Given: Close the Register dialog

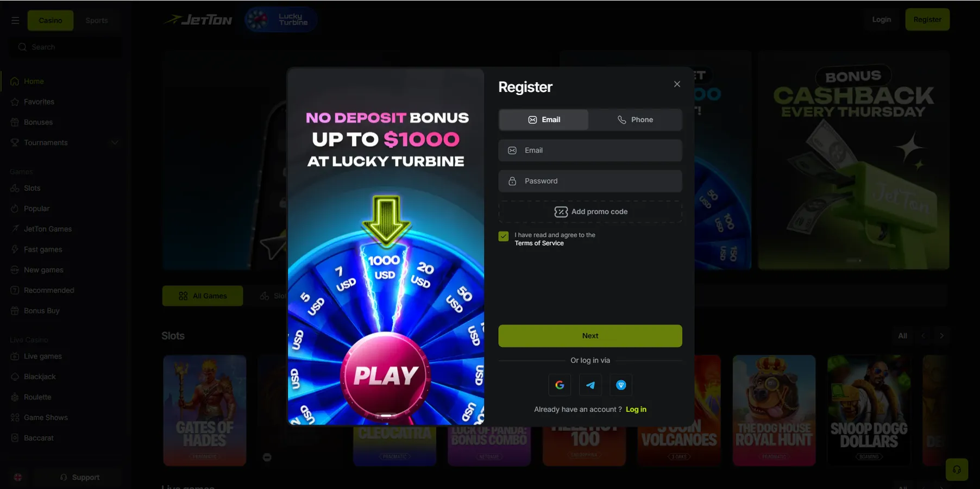Looking at the screenshot, I should pos(677,84).
